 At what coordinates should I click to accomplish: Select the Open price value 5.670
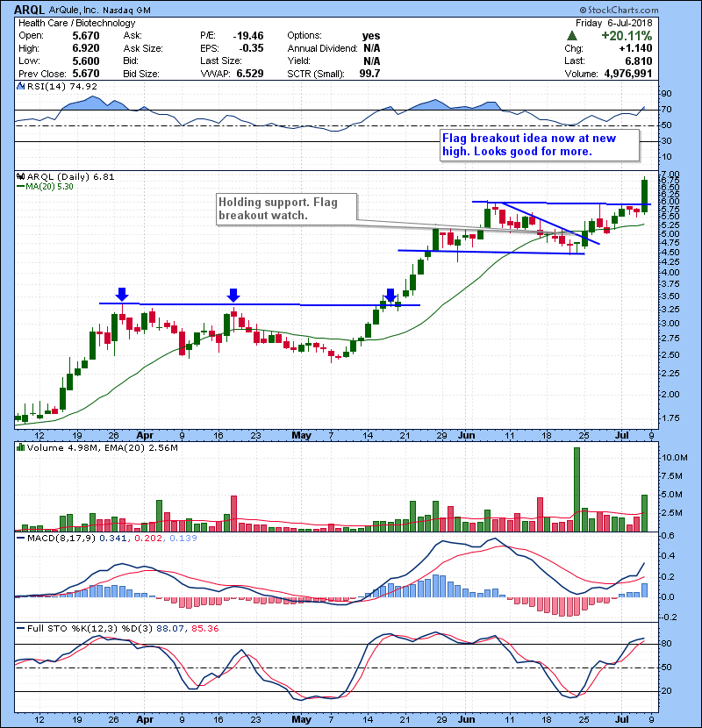click(x=86, y=36)
